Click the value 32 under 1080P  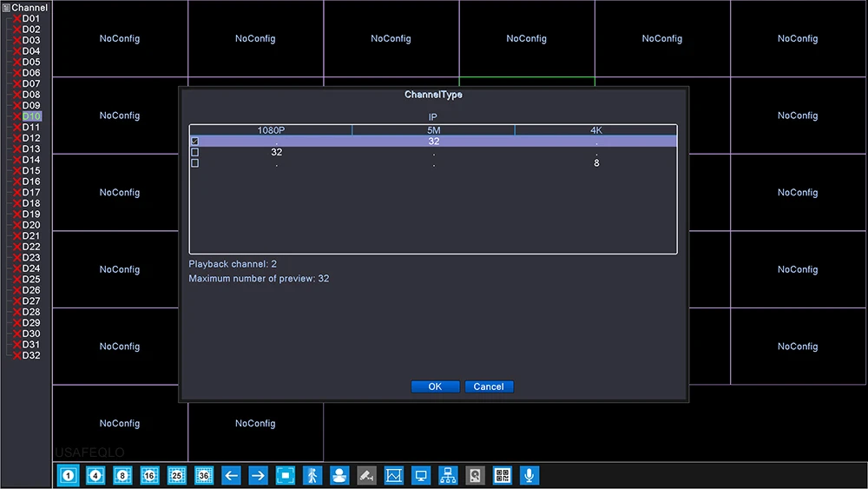point(276,152)
